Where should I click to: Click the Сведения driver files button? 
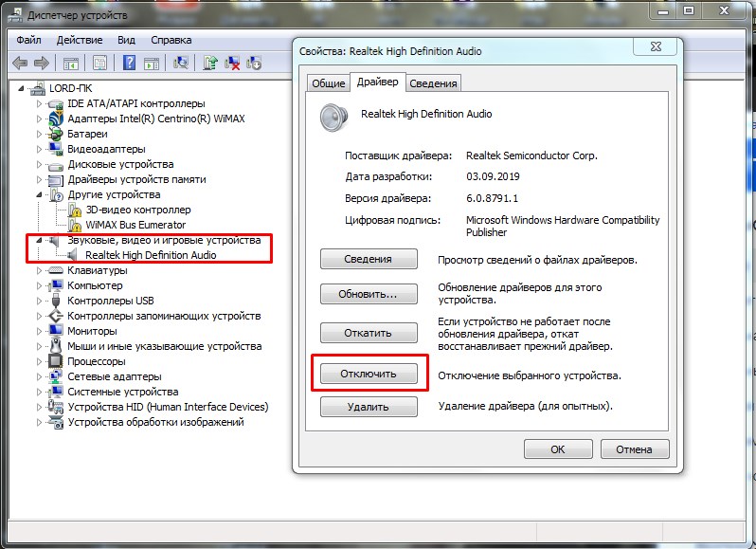[369, 259]
